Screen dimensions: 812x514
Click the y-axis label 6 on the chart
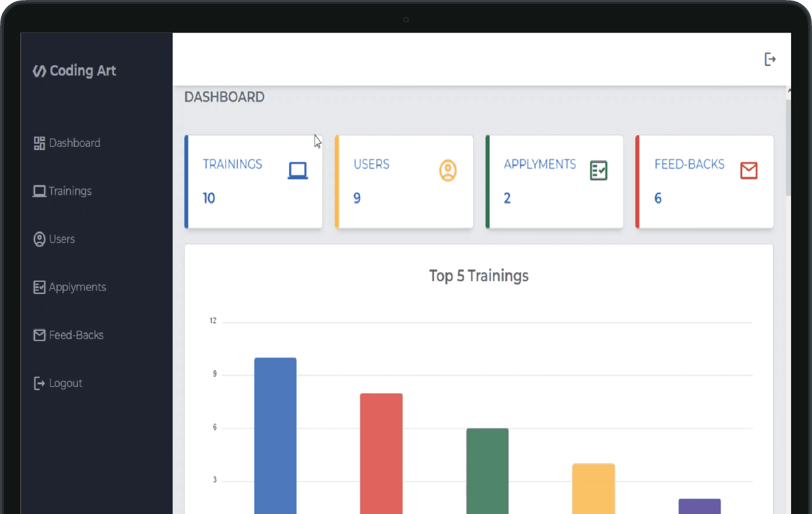tap(215, 427)
